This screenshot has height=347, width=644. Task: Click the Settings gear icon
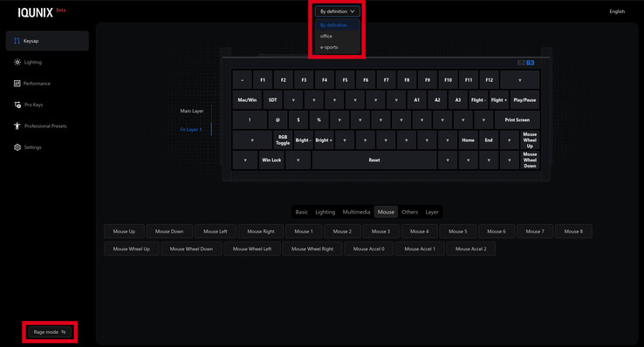(x=17, y=147)
